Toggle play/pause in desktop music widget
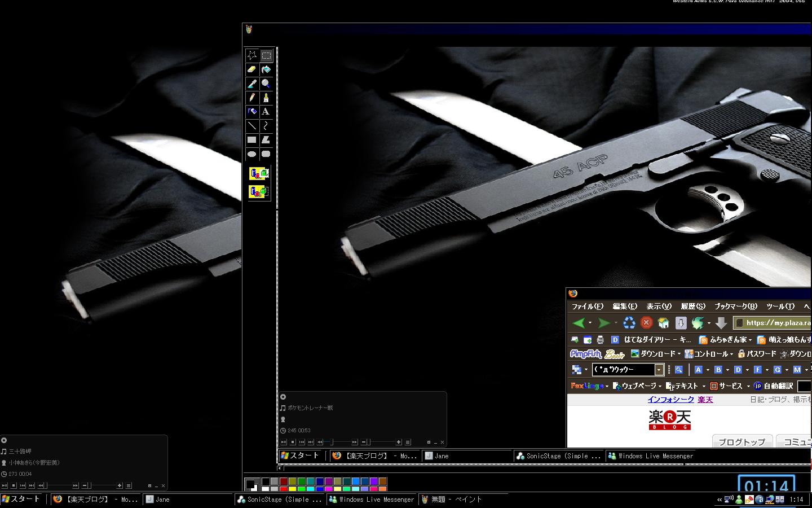Image resolution: width=812 pixels, height=508 pixels. [5, 485]
